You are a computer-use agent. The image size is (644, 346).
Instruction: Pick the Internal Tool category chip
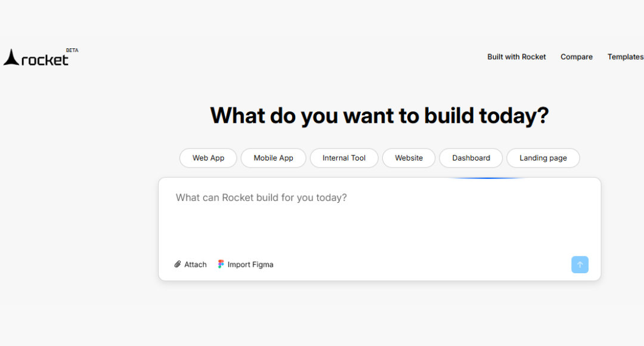coord(344,158)
